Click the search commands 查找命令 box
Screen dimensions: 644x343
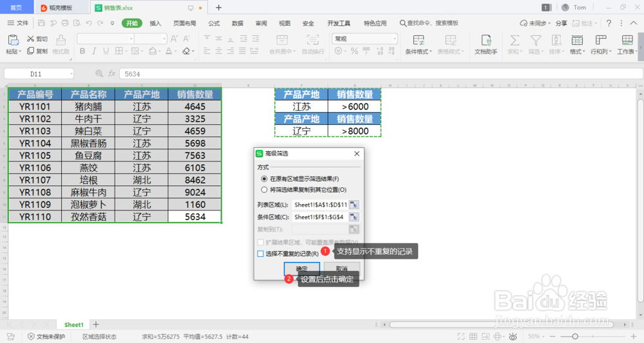[x=429, y=23]
